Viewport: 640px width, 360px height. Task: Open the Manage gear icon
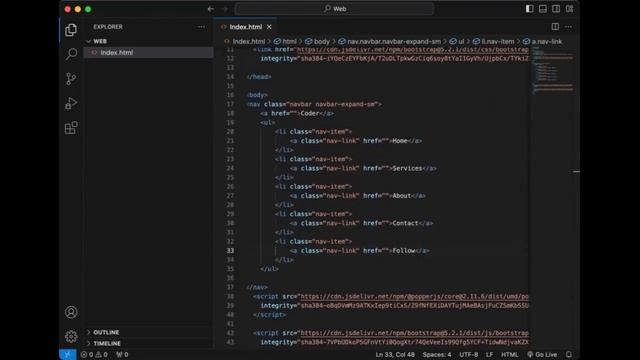point(71,336)
